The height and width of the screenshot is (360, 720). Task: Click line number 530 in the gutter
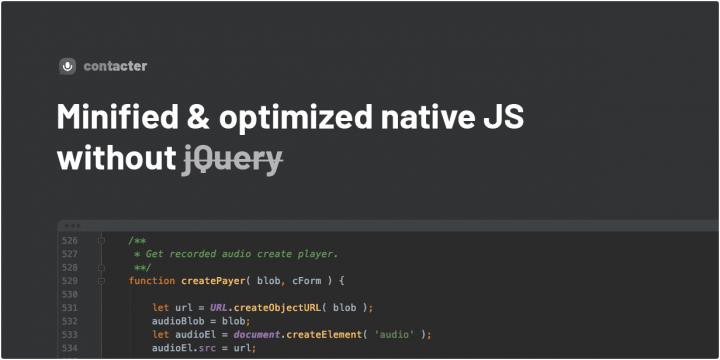[70, 294]
